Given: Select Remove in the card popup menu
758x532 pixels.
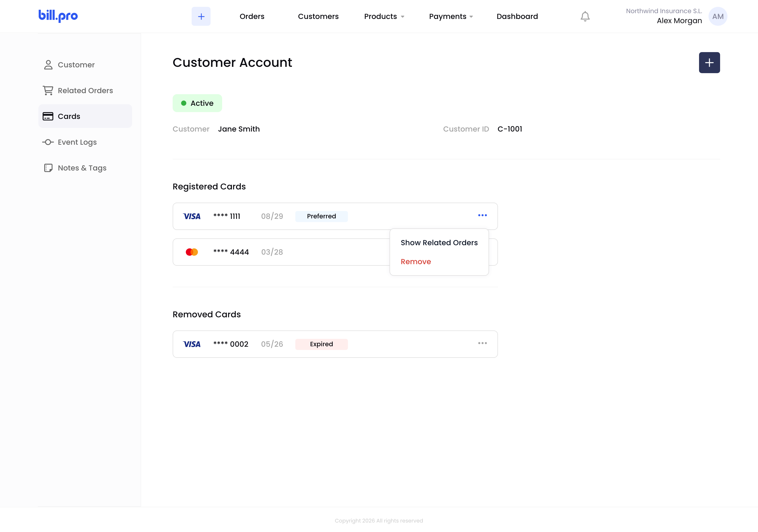Looking at the screenshot, I should (x=416, y=262).
